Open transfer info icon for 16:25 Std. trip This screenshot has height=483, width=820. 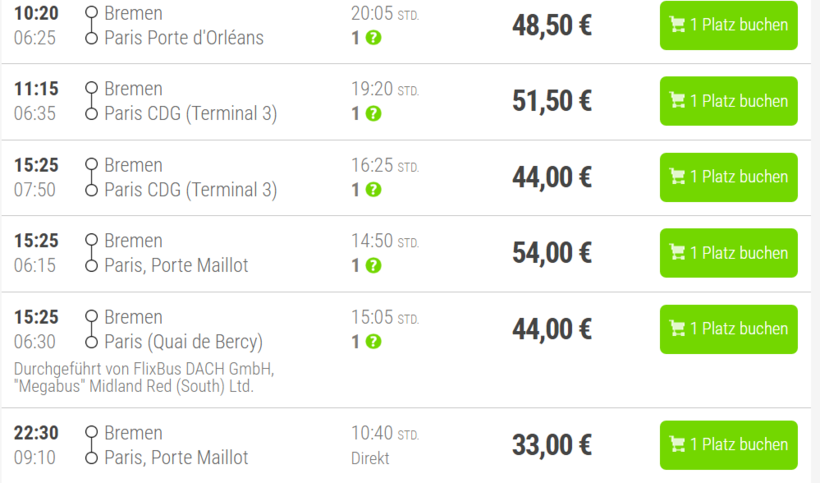tap(373, 190)
